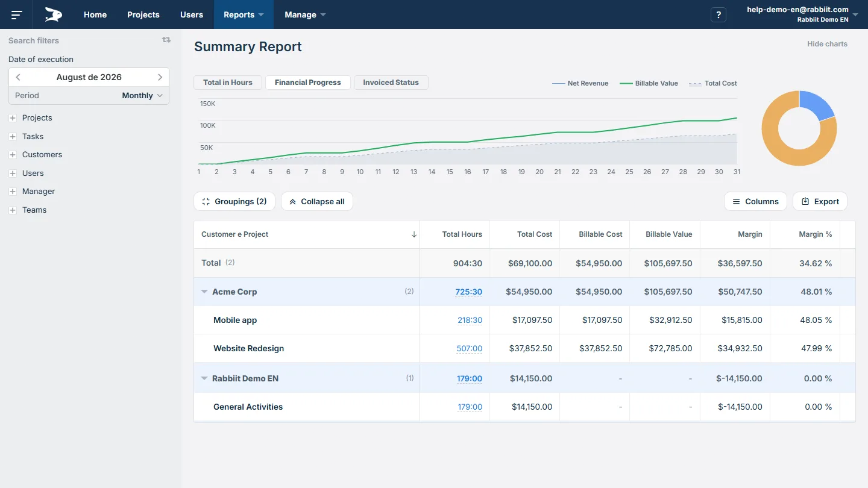
Task: Click the Rabbiit rabbit logo
Action: pos(54,14)
